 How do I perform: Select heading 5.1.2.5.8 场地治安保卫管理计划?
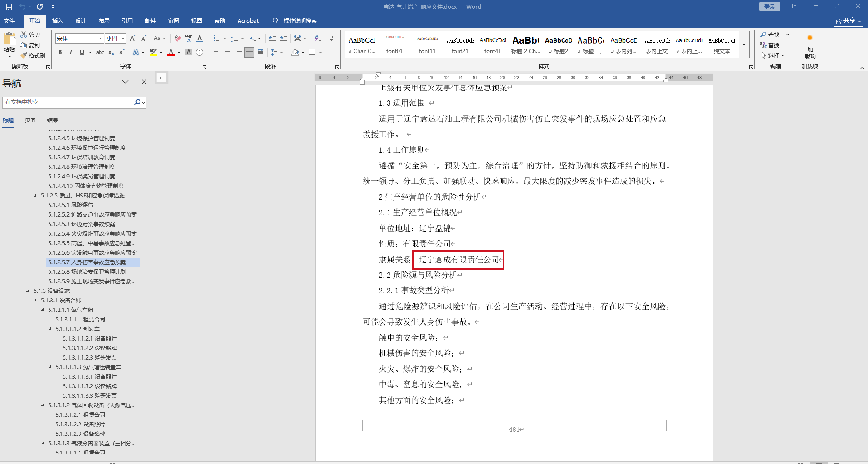(87, 271)
